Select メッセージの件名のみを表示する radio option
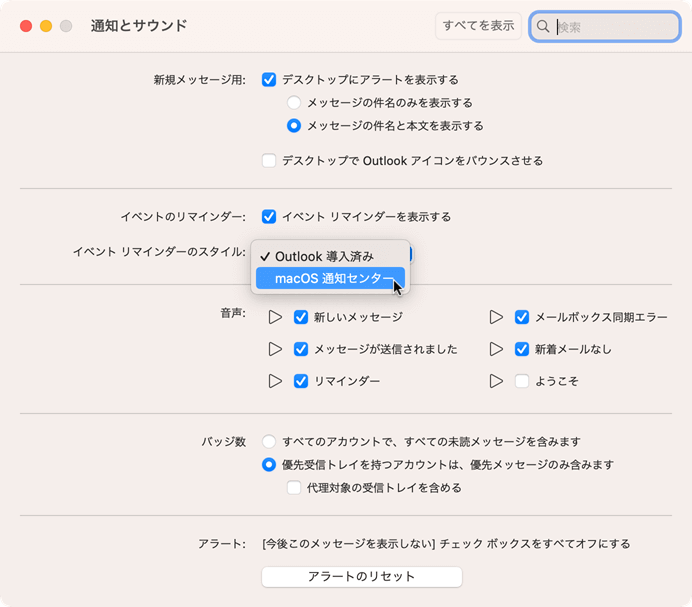 tap(294, 102)
